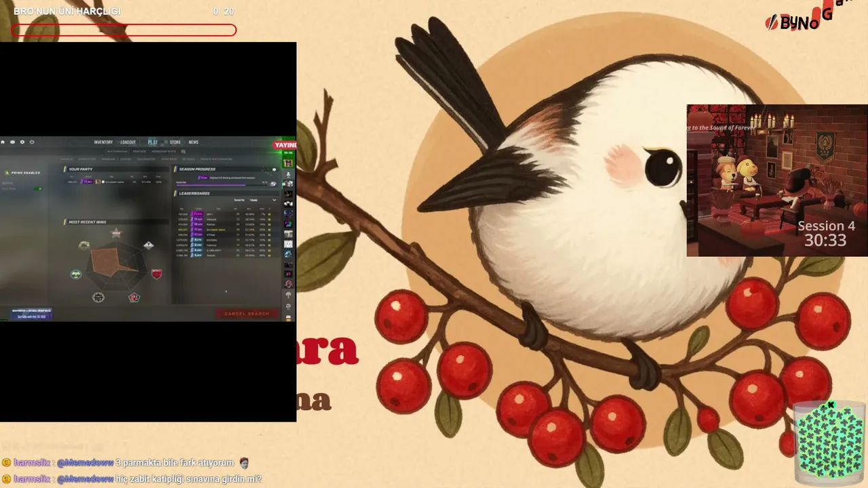Open the NEWS menu
The height and width of the screenshot is (488, 868).
pyautogui.click(x=193, y=142)
